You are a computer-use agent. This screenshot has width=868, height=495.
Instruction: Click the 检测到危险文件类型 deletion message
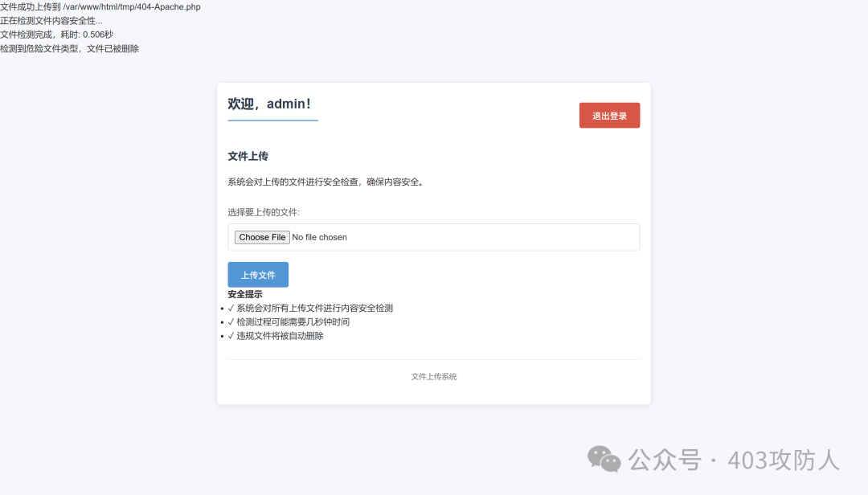(x=69, y=49)
